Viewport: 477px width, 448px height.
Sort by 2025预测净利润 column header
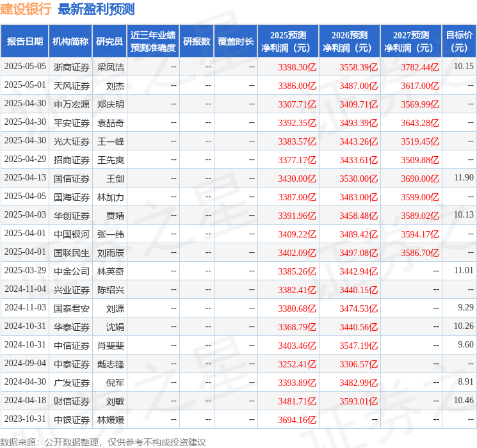[287, 41]
